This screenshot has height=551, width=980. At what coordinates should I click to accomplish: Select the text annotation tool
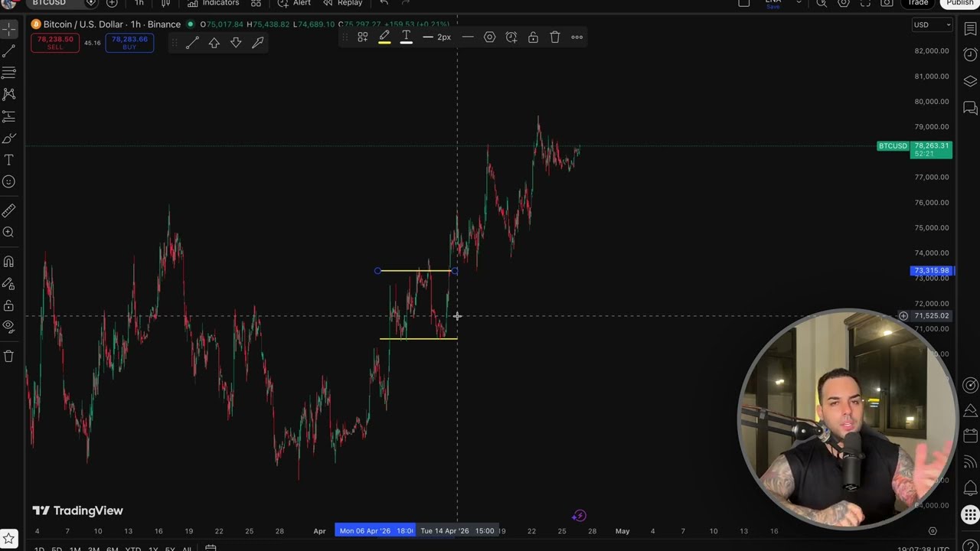9,160
